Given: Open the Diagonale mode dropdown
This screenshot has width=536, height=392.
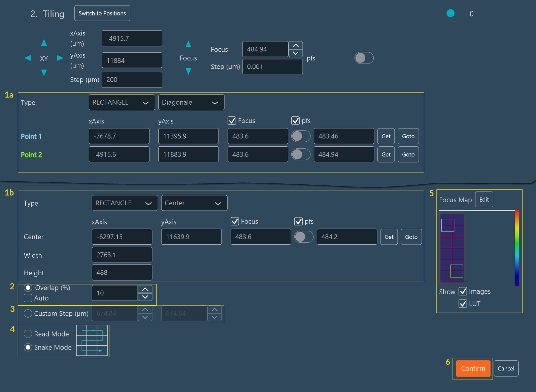Looking at the screenshot, I should tap(191, 102).
